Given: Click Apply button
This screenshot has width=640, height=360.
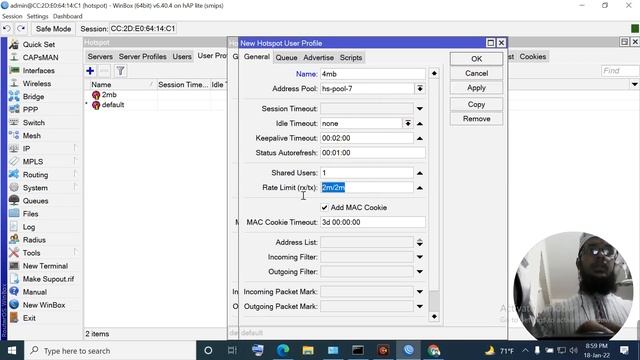Looking at the screenshot, I should click(x=476, y=88).
